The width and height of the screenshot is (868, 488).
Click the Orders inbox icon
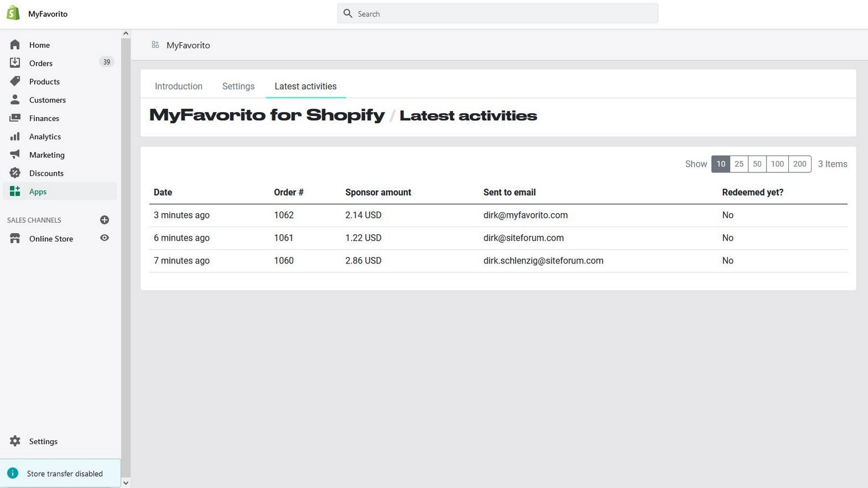(15, 63)
